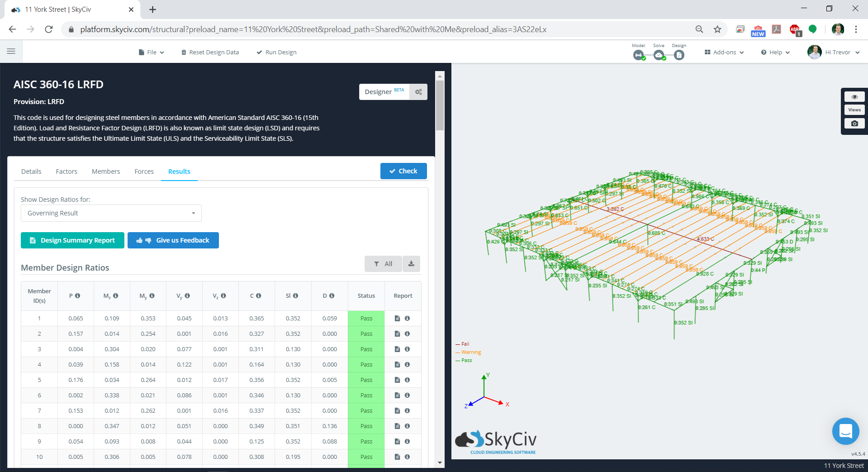Click the Warning legend entry
868x472 pixels.
468,352
